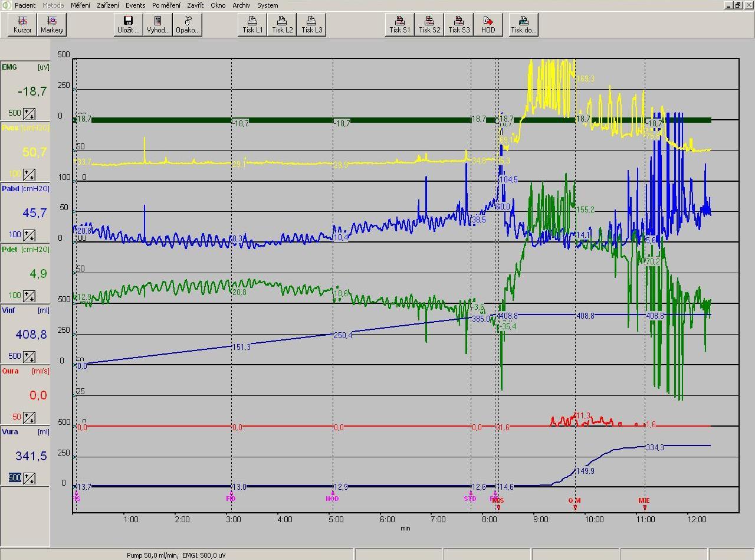The image size is (755, 560).
Task: Open the Vinf channel scale adjuster icon
Action: (29, 356)
